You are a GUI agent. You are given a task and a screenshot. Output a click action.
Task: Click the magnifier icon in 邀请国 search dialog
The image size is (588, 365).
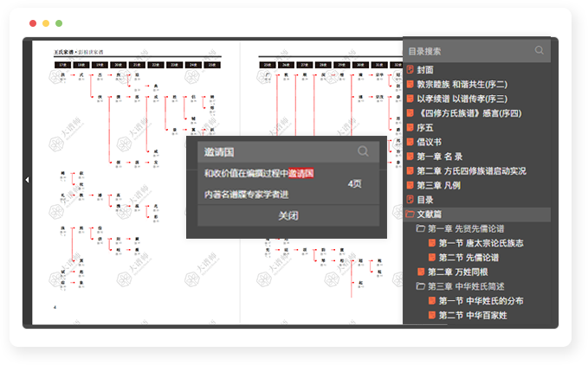click(363, 151)
